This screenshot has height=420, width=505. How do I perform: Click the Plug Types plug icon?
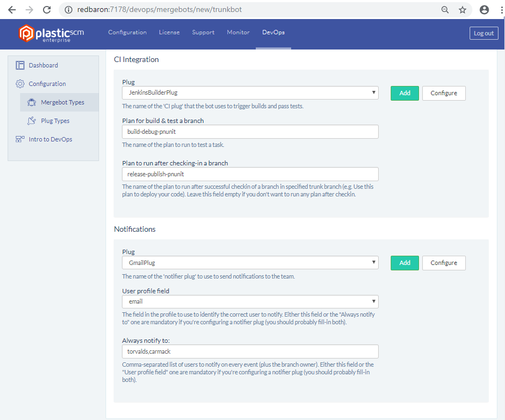tap(32, 121)
